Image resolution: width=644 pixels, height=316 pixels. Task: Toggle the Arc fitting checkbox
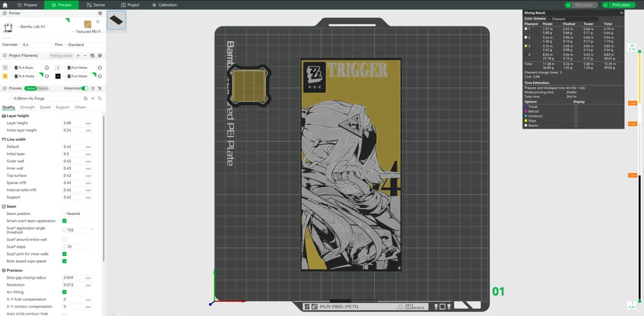(64, 292)
